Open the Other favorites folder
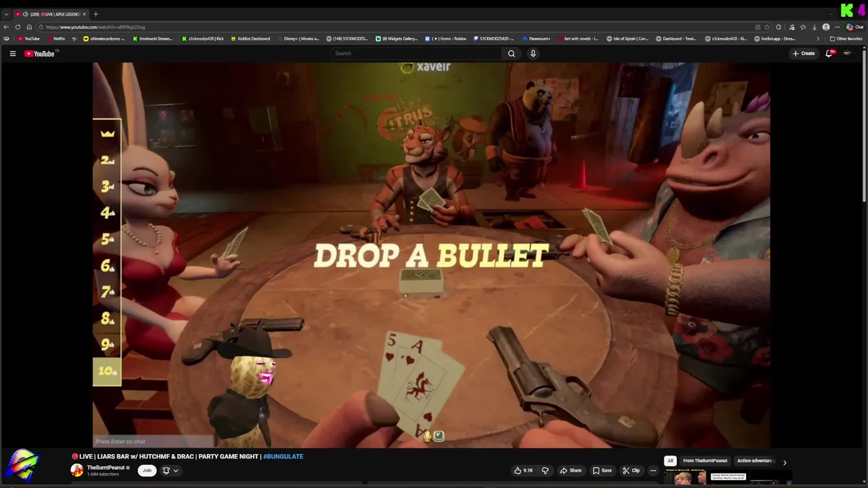The width and height of the screenshot is (868, 488). tap(846, 39)
